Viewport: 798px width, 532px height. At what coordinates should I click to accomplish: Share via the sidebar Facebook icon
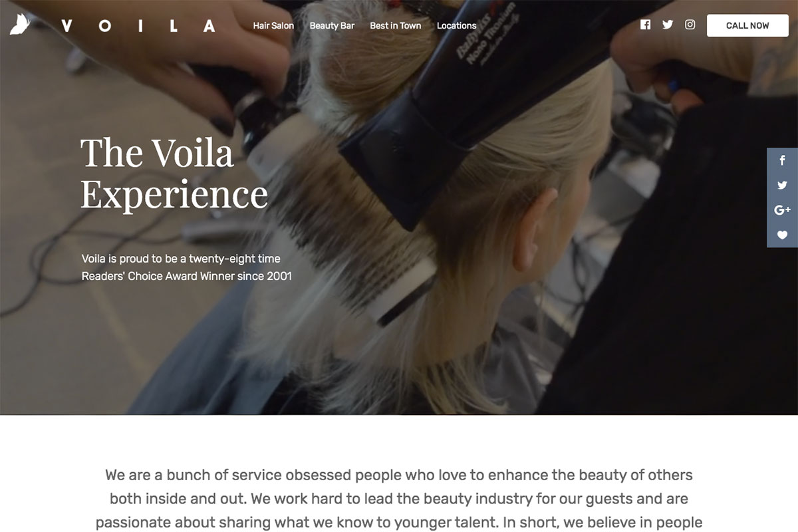point(783,160)
